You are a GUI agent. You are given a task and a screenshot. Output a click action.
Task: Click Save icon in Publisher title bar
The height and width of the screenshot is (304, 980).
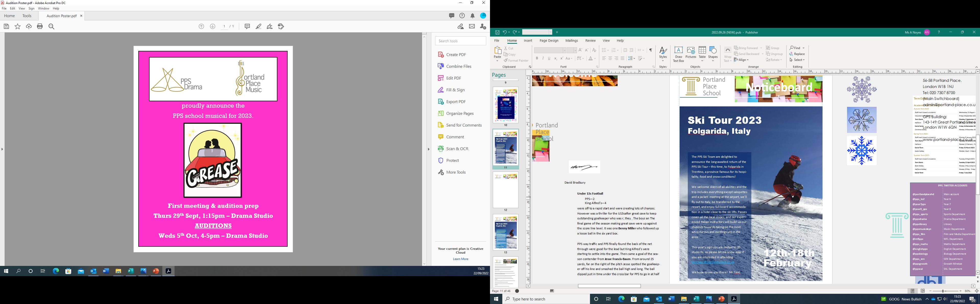[x=497, y=32]
